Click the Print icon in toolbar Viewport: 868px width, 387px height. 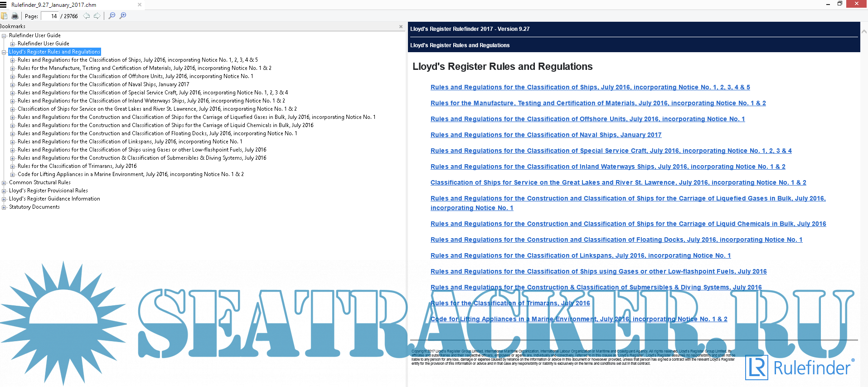pyautogui.click(x=15, y=16)
